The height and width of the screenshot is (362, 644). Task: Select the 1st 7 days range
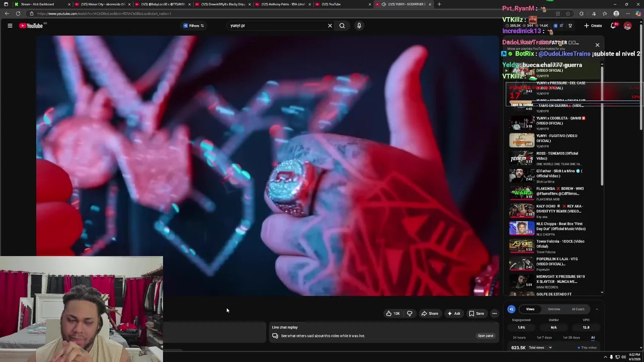coord(544,337)
